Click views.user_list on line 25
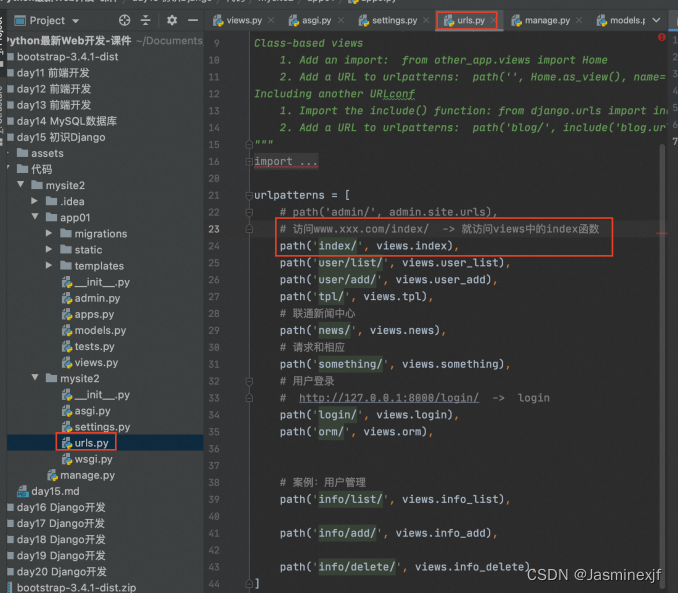Viewport: 678px width, 593px height. pos(450,263)
